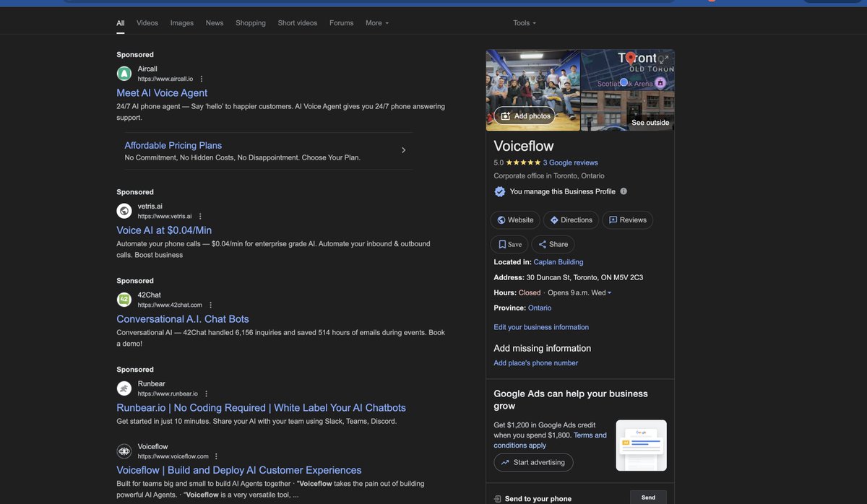
Task: Get Directions to Voiceflow
Action: (571, 220)
